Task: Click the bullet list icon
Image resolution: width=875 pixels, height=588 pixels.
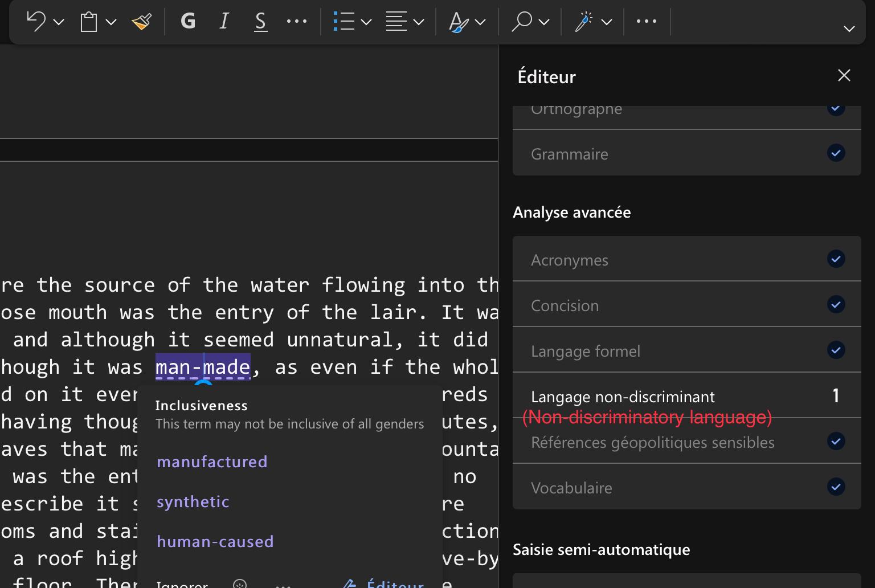Action: [x=344, y=22]
